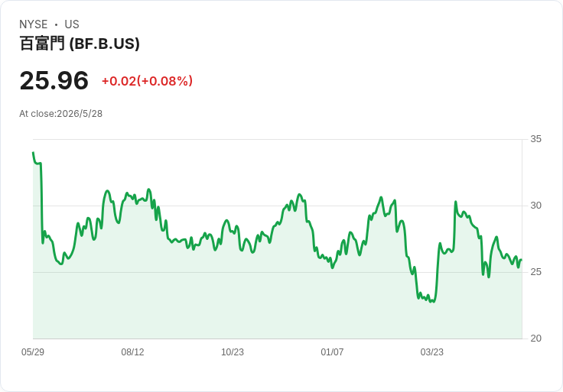The width and height of the screenshot is (563, 392).
Task: Click the current price 25.96
Action: point(54,80)
